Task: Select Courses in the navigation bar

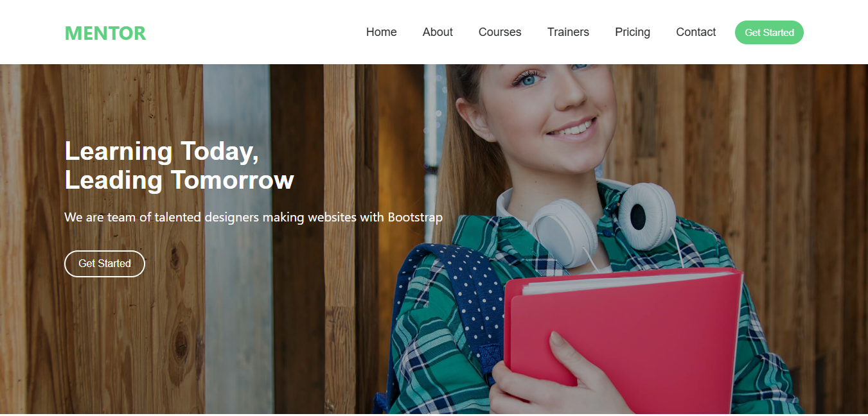Action: pyautogui.click(x=500, y=32)
